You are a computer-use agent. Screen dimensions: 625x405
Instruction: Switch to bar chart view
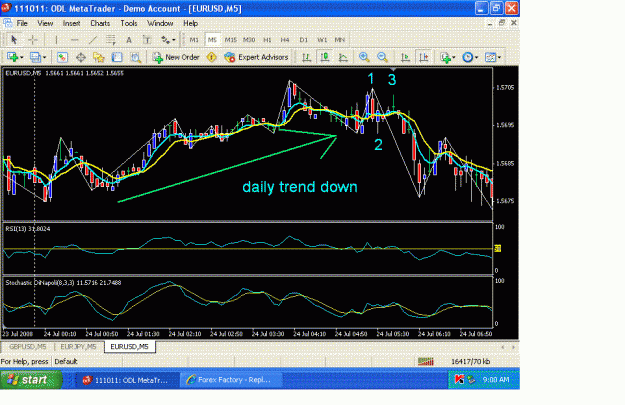click(x=306, y=57)
